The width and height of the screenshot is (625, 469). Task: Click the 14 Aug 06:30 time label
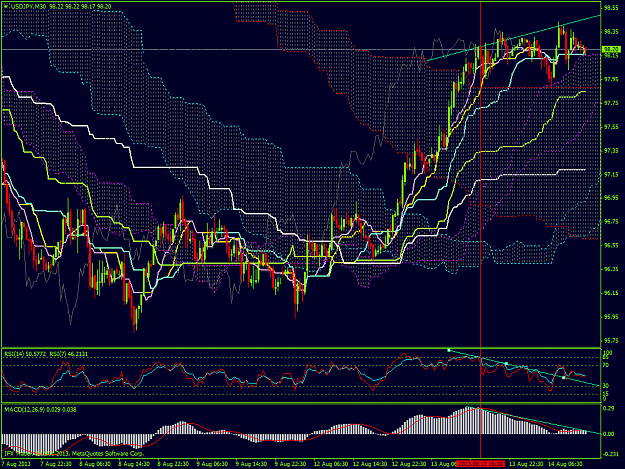click(x=565, y=464)
